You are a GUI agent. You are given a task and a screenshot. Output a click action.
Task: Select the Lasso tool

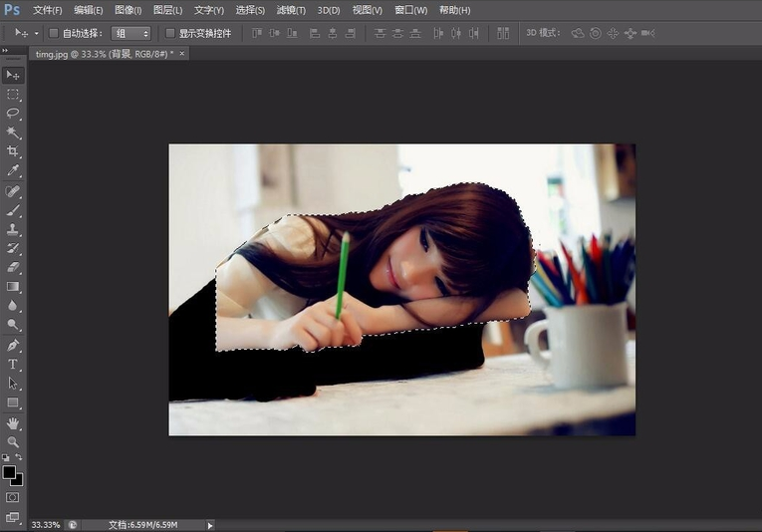coord(13,114)
